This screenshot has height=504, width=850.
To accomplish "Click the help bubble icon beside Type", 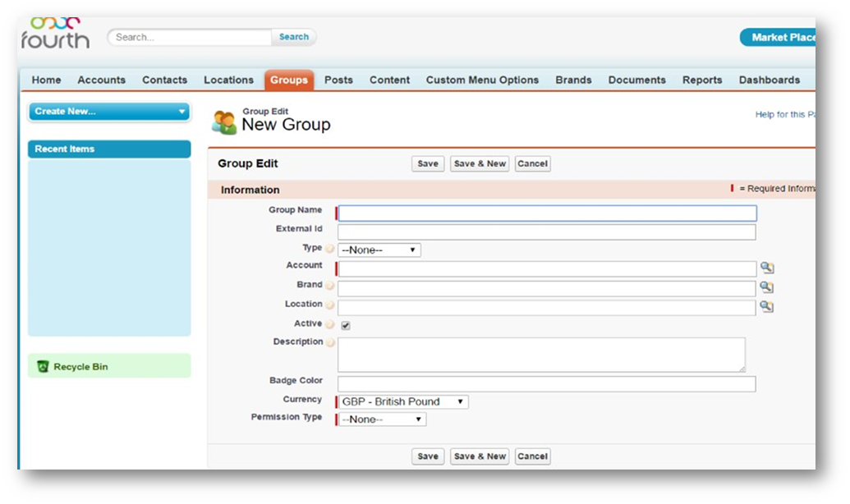I will coord(330,249).
